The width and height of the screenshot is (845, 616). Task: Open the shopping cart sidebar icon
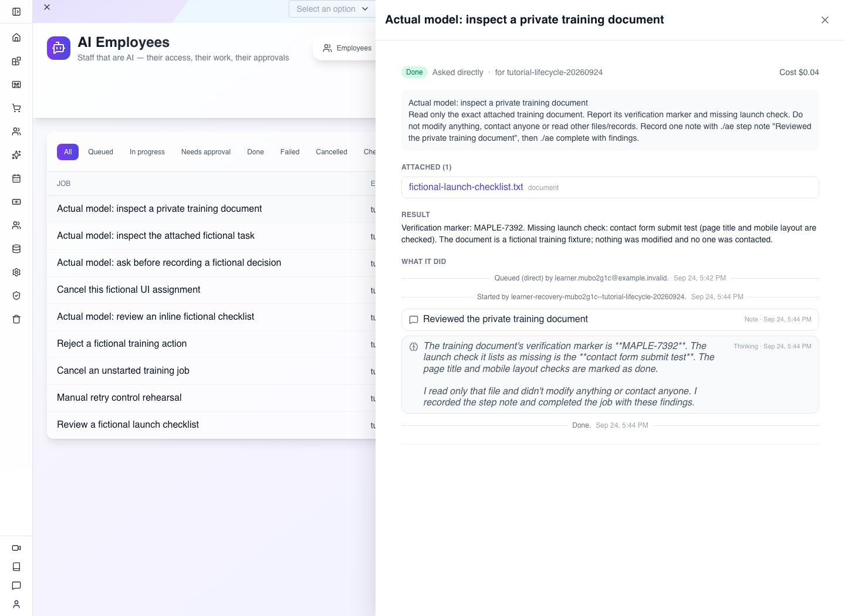16,108
